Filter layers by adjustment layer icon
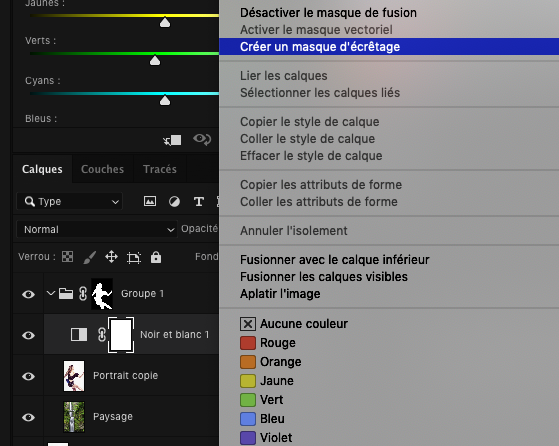The width and height of the screenshot is (559, 446). point(174,202)
